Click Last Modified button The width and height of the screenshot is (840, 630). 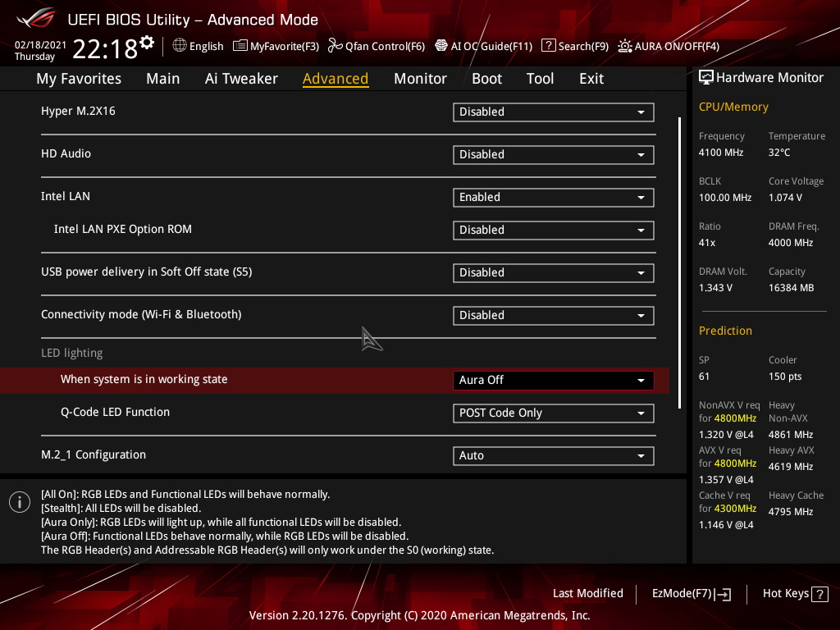click(587, 594)
